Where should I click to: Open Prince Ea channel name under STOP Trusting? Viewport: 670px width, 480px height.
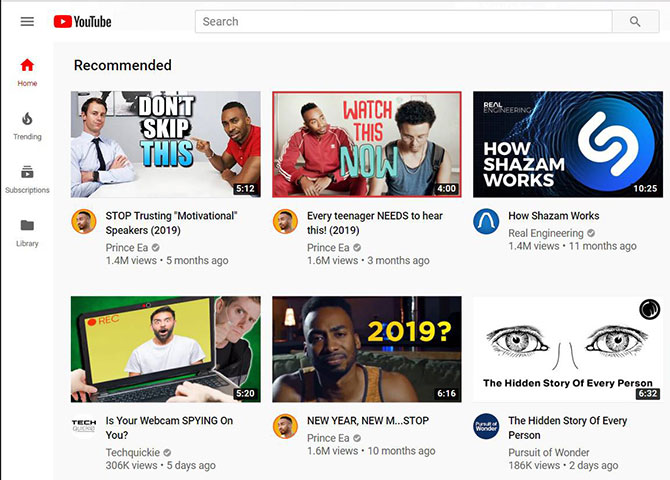pyautogui.click(x=127, y=247)
